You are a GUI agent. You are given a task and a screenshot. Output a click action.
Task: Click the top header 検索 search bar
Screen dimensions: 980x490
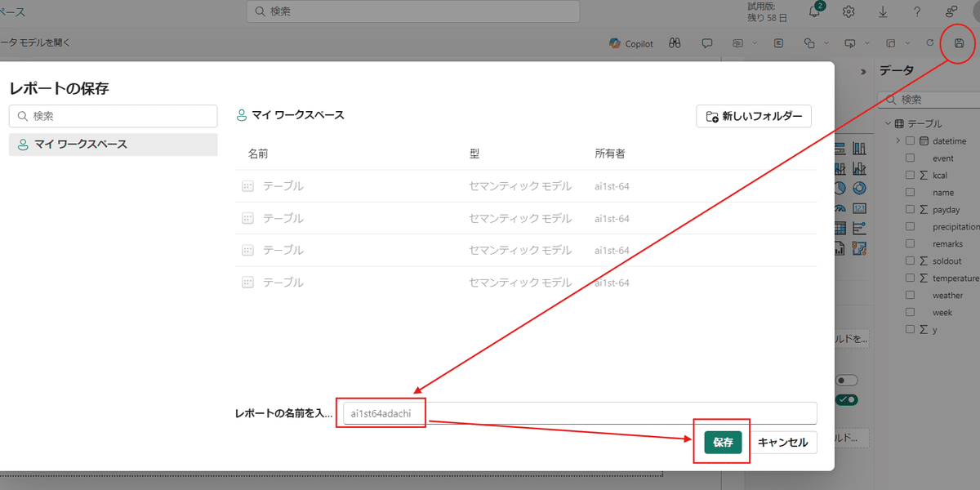[x=413, y=11]
